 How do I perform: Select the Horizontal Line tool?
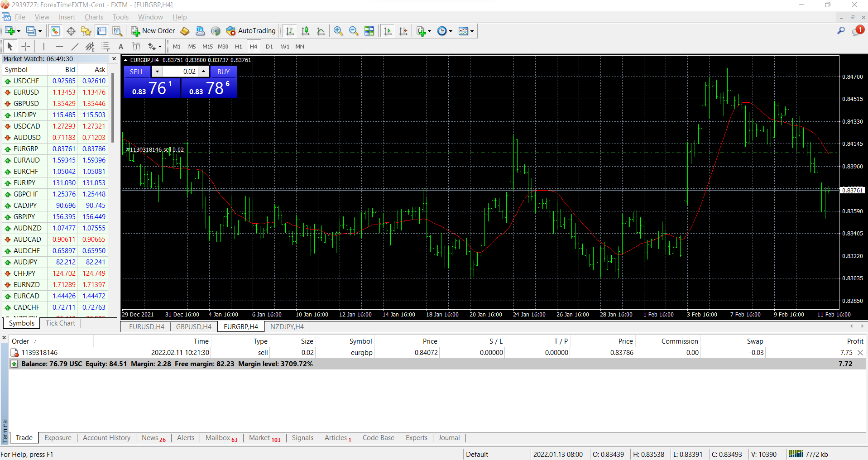(59, 46)
